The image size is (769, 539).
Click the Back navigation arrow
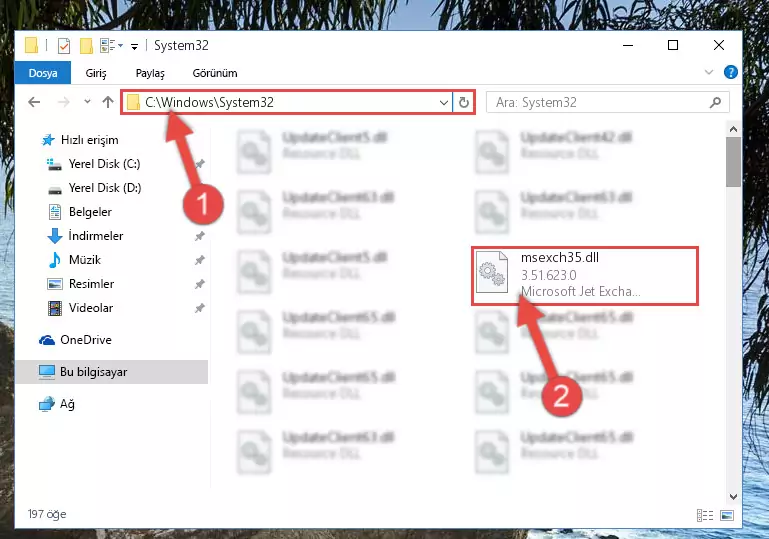tap(34, 102)
